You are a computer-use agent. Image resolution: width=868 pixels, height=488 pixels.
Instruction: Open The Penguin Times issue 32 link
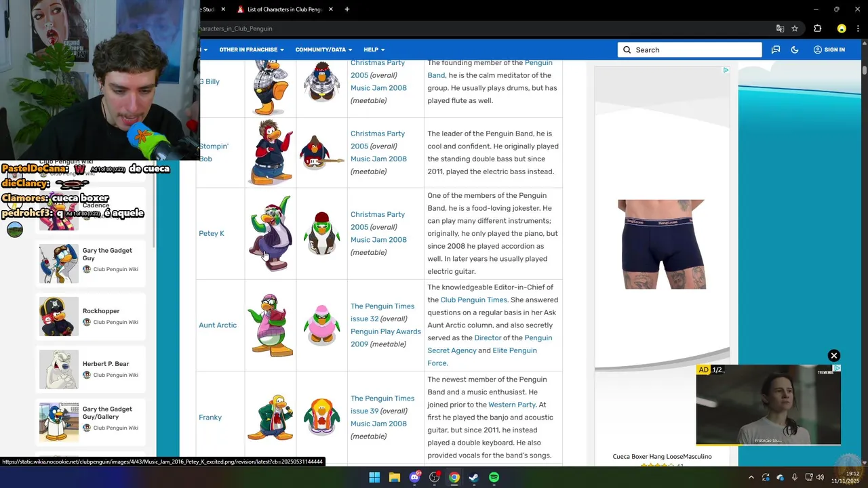[382, 312]
